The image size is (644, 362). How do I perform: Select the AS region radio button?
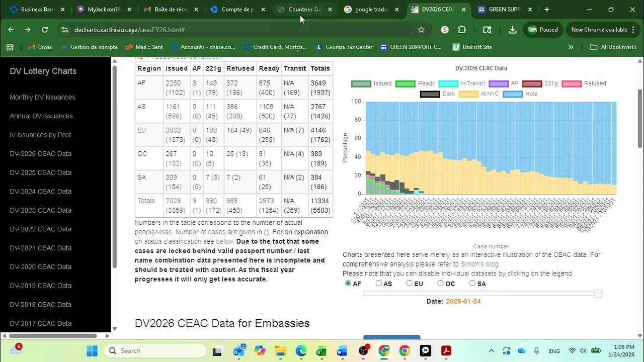[x=379, y=284]
